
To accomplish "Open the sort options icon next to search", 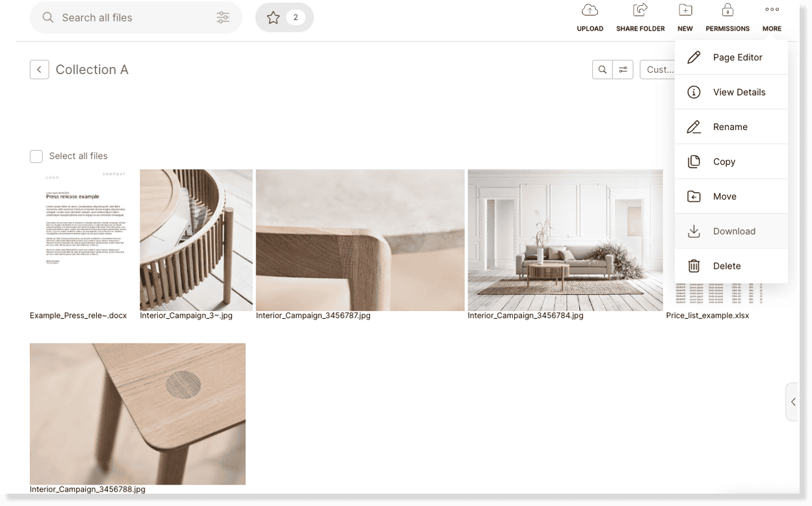I will click(622, 69).
